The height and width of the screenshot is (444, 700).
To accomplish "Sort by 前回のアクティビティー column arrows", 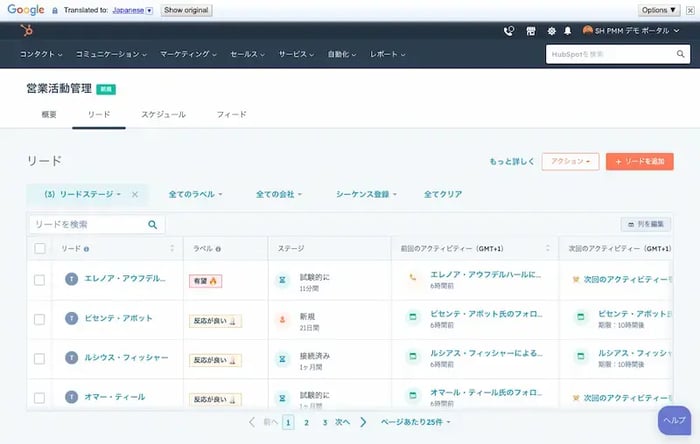I will coord(548,248).
